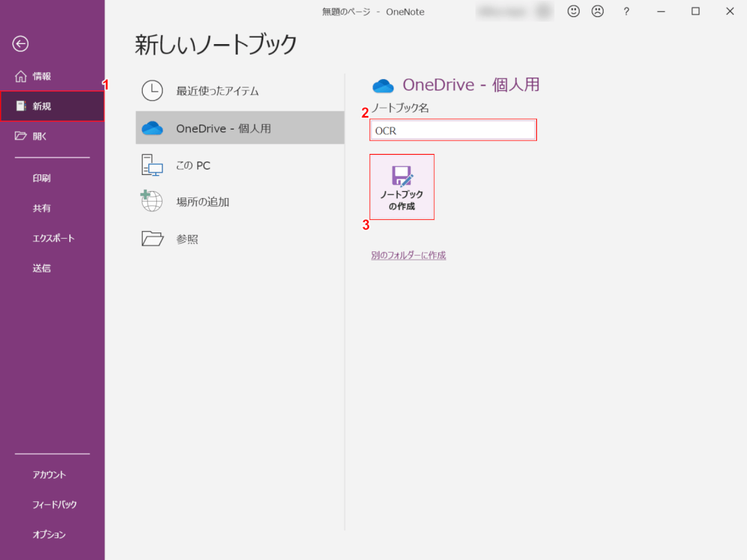Screen dimensions: 747x560
Task: Select the この PC computer icon
Action: [152, 165]
